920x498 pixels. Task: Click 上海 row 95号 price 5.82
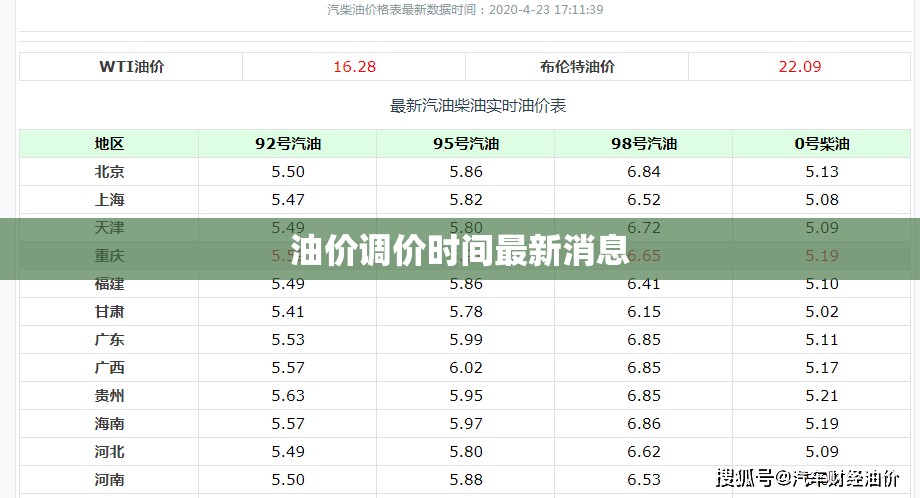[x=466, y=200]
